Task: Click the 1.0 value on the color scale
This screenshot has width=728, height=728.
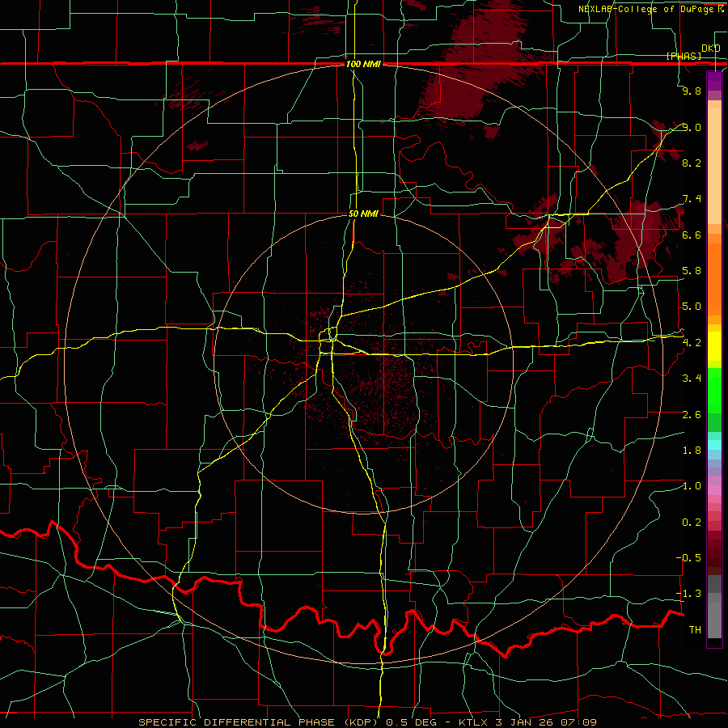Action: (x=692, y=486)
